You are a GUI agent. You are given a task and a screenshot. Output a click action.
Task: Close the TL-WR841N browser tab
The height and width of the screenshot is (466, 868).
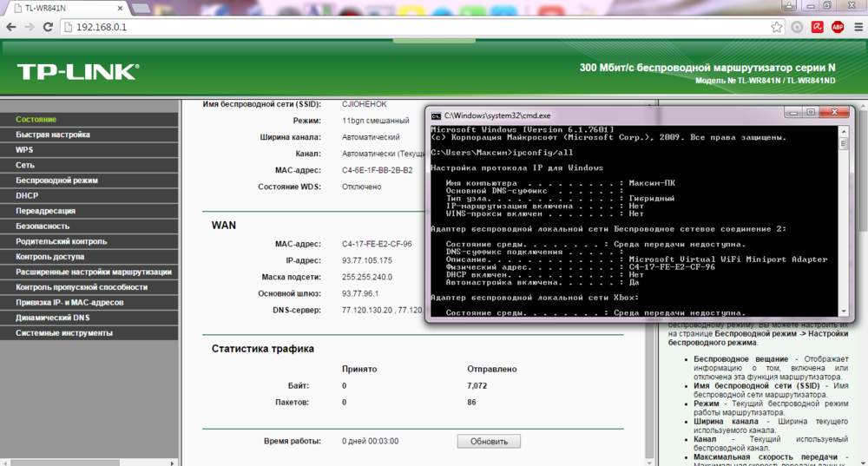click(x=120, y=9)
